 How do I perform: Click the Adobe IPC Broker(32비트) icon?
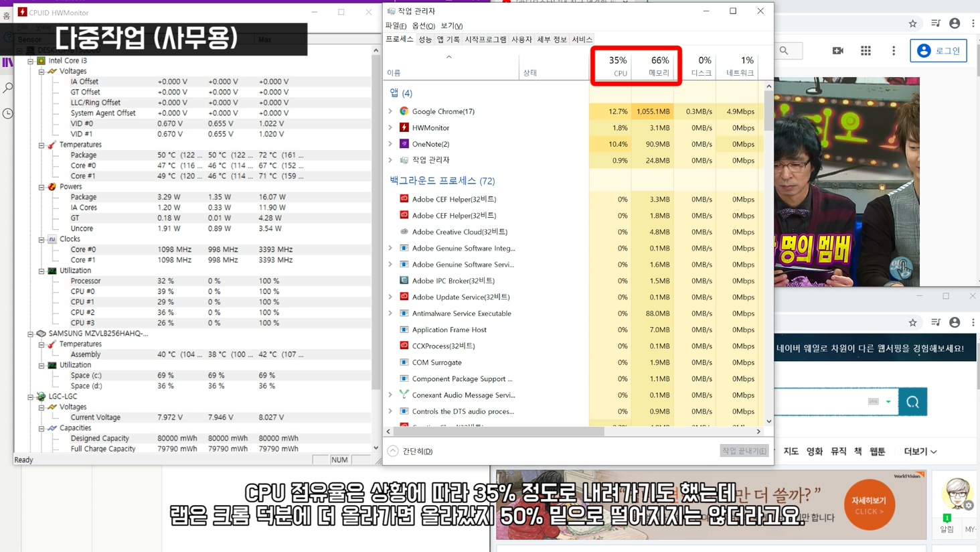coord(404,281)
